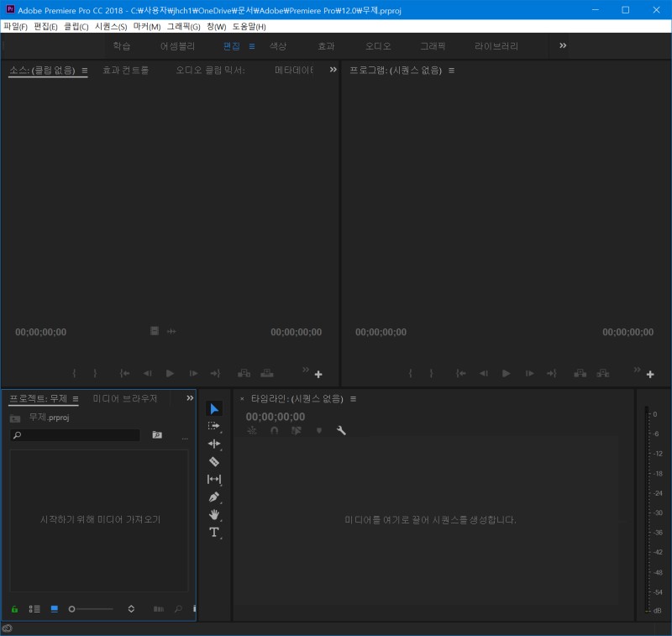Go to Out point in Source monitor
The width and height of the screenshot is (672, 636).
pos(215,373)
